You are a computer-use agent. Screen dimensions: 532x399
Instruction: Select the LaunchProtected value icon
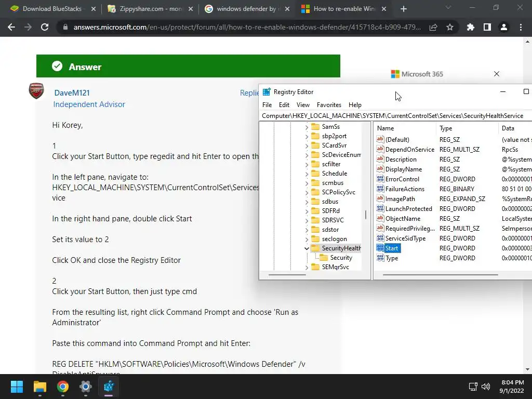click(380, 208)
